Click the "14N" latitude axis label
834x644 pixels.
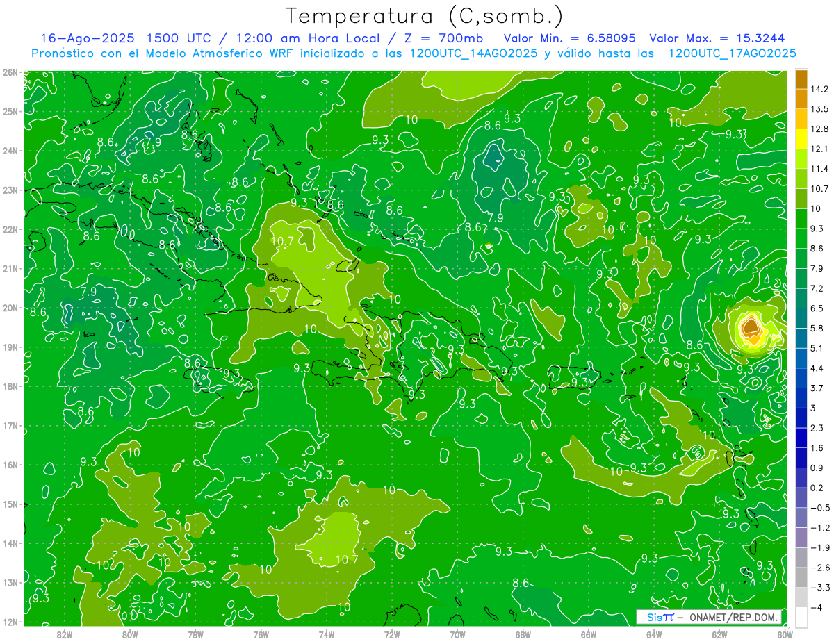pyautogui.click(x=10, y=543)
